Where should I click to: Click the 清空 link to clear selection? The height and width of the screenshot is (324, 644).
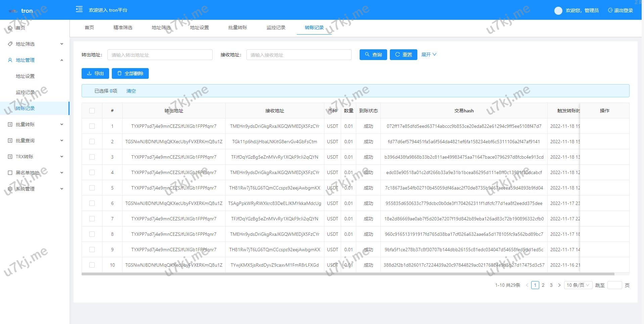pyautogui.click(x=131, y=91)
